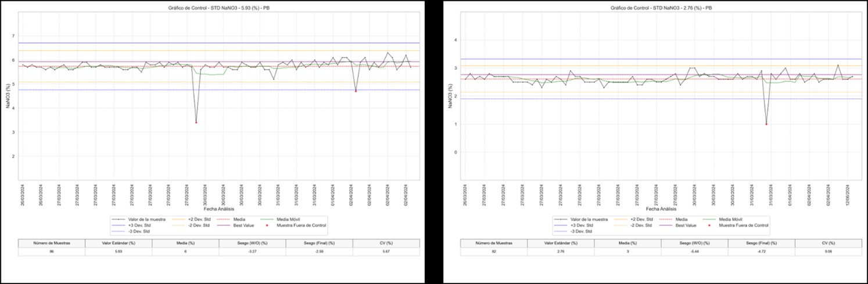
Task: Select 'Media Móvil' legend entry in left chart
Action: tap(280, 220)
